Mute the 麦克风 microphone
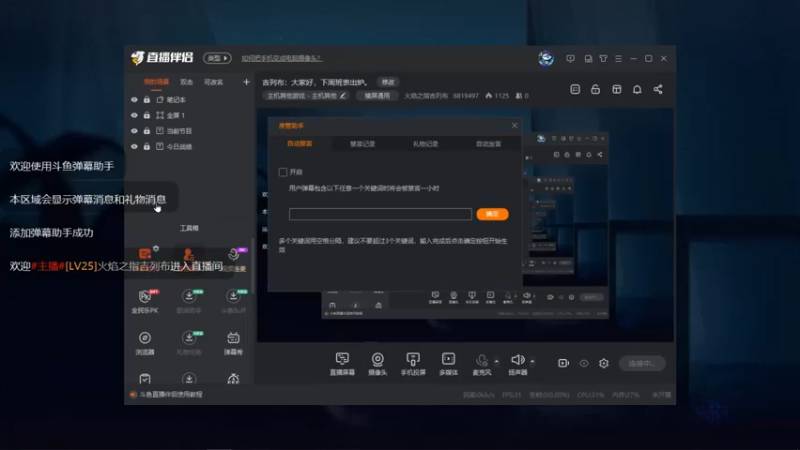The height and width of the screenshot is (450, 800). (481, 364)
